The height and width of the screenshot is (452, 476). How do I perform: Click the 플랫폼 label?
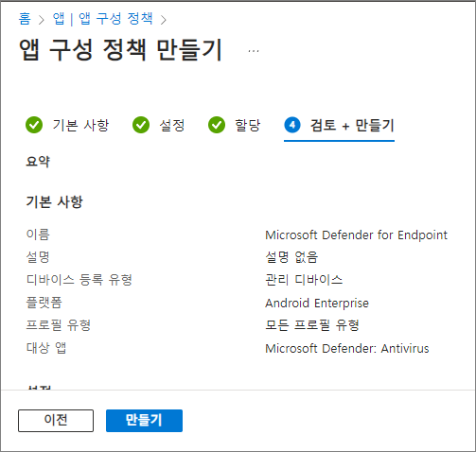pyautogui.click(x=44, y=303)
